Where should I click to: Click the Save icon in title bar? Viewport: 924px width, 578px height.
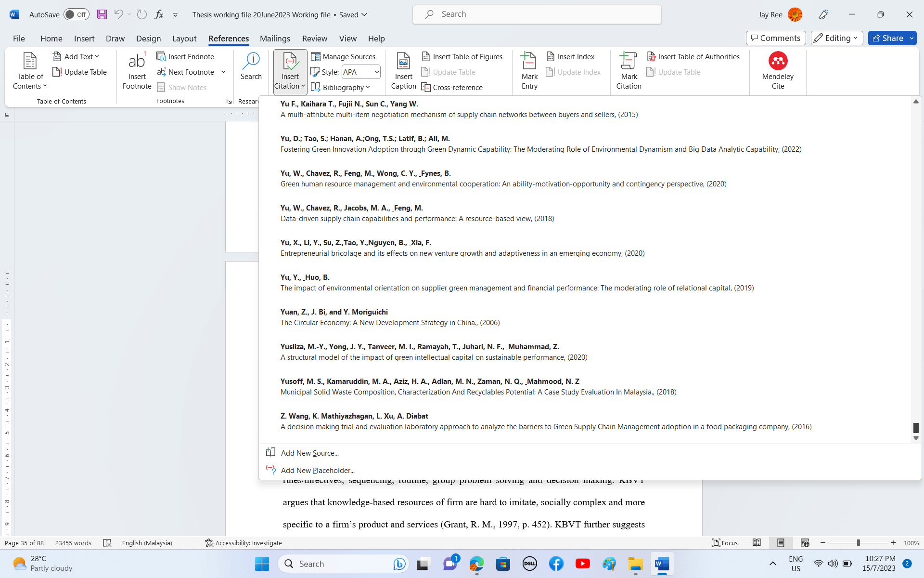[102, 14]
